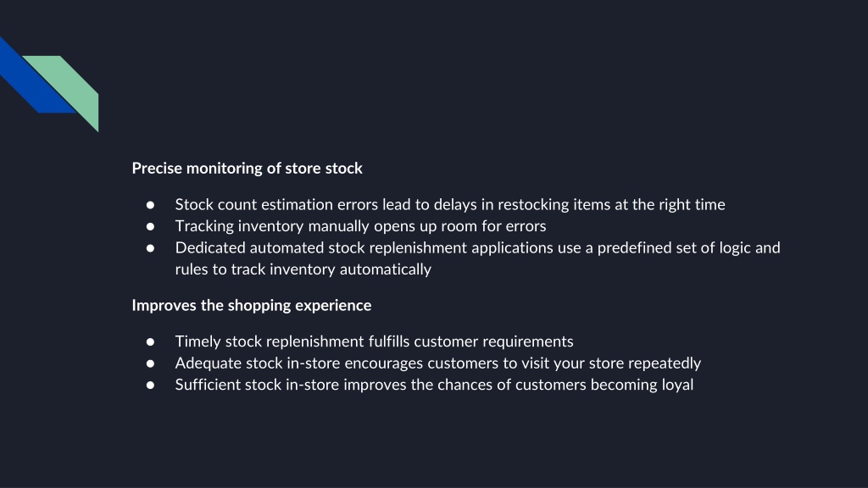
Task: Select the 'Timely stock replenishment fulfills' bullet text
Action: [x=374, y=341]
